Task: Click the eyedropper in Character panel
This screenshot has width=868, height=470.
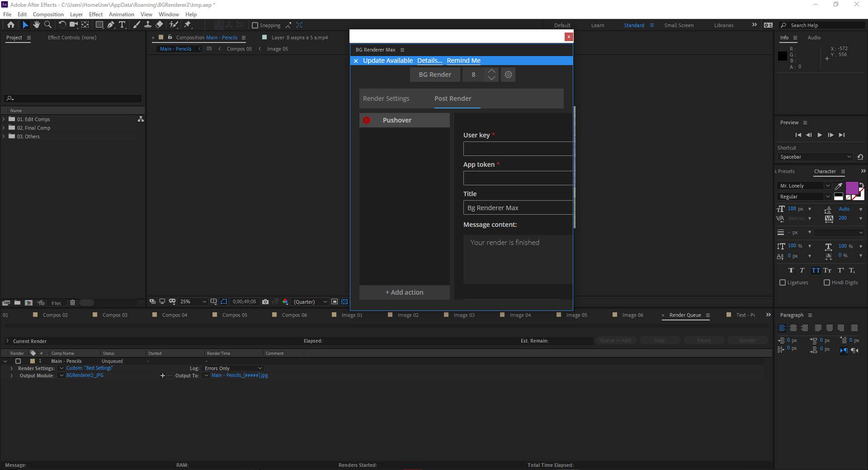Action: pos(839,186)
